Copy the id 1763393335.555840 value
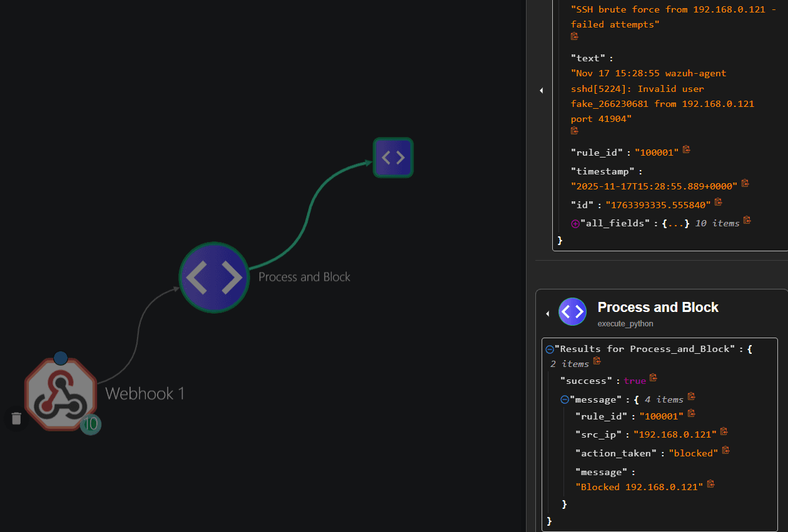Viewport: 788px width, 532px height. click(x=718, y=202)
